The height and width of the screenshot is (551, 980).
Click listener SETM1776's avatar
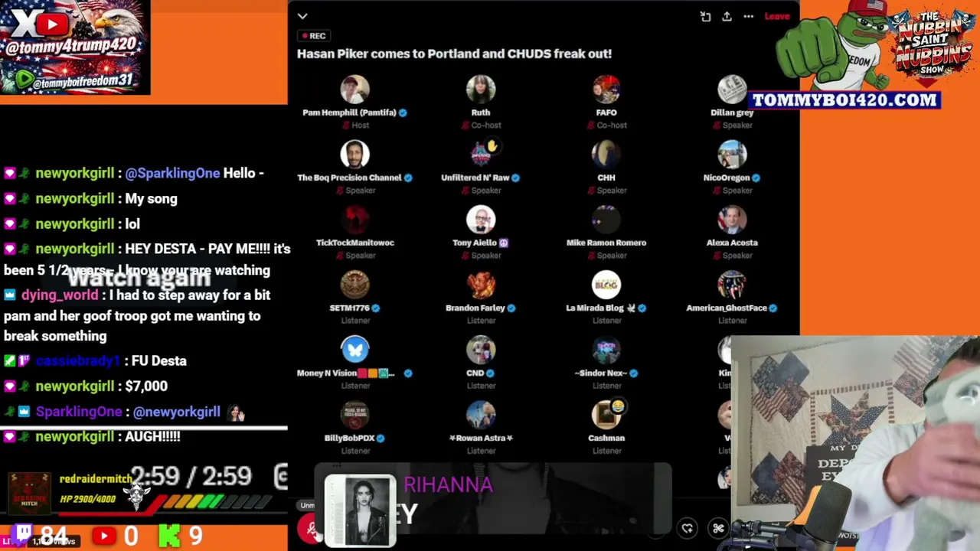click(354, 285)
